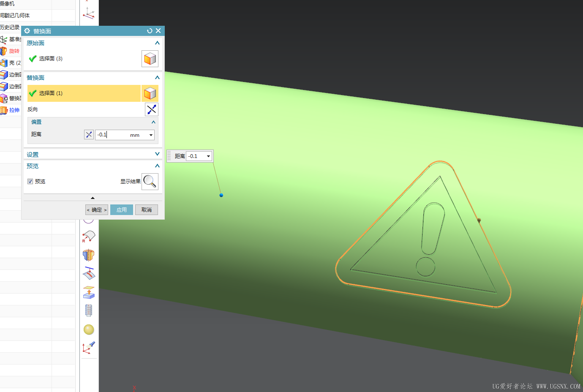Click the reverse direction (反向) arrow icon
583x392 pixels.
pos(152,109)
